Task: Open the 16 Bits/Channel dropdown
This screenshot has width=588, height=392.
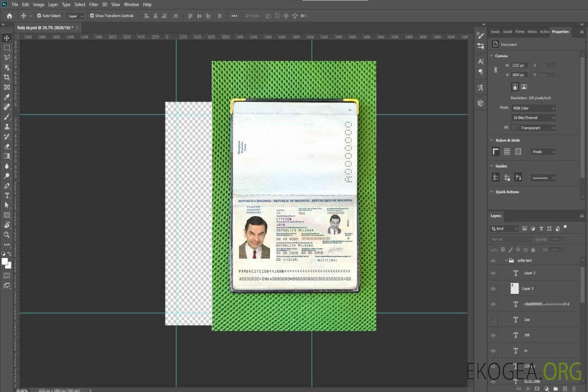Action: pyautogui.click(x=533, y=118)
